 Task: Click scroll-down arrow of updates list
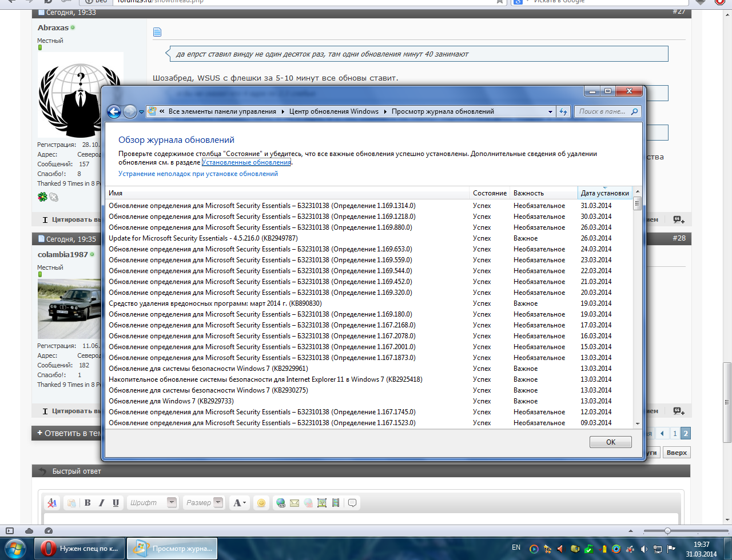638,423
